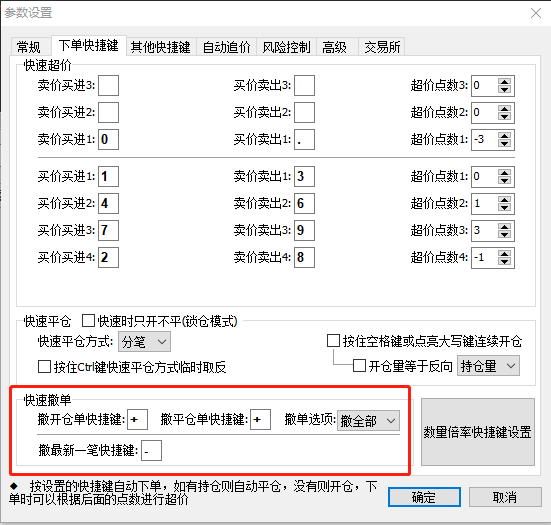
Task: Click the 买价买进1 field containing 1
Action: (x=108, y=176)
